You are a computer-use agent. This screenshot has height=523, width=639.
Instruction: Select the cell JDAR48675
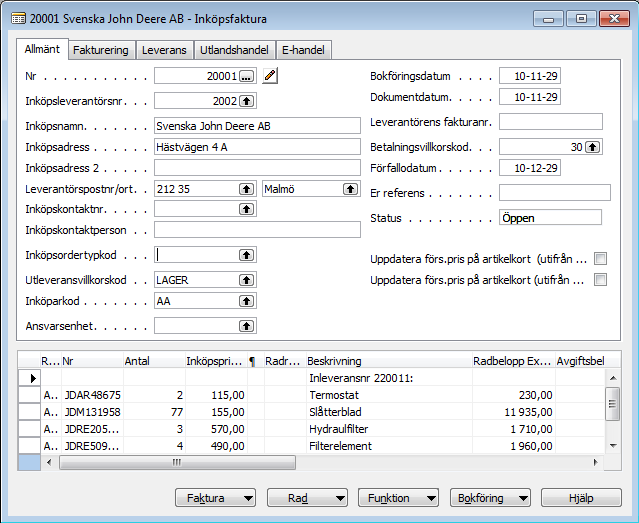coord(93,395)
